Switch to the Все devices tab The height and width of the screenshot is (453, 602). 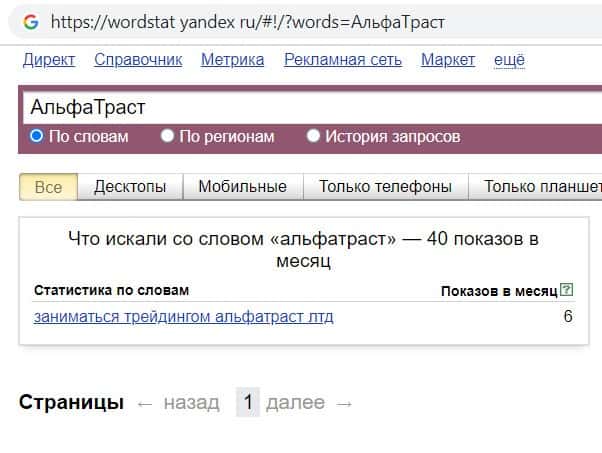click(x=48, y=187)
